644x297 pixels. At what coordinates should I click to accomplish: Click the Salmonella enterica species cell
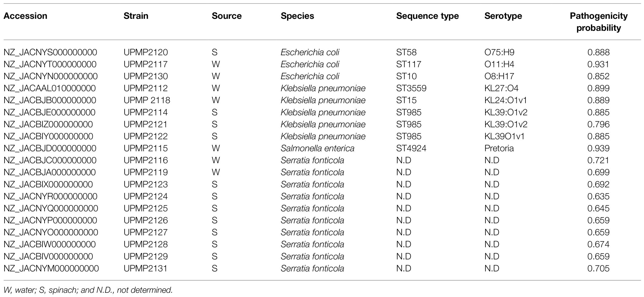click(x=318, y=148)
